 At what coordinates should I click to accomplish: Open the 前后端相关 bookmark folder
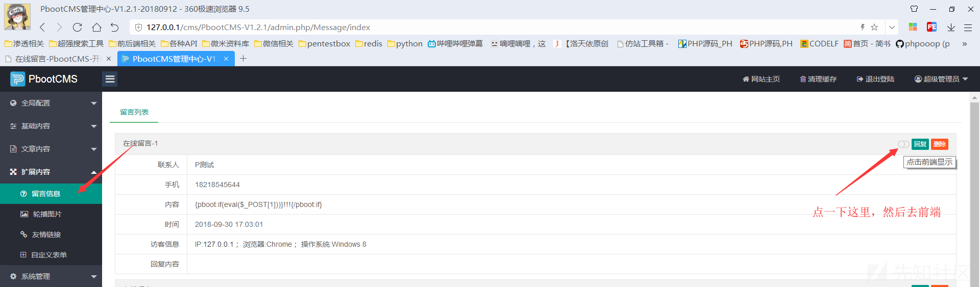coord(132,44)
